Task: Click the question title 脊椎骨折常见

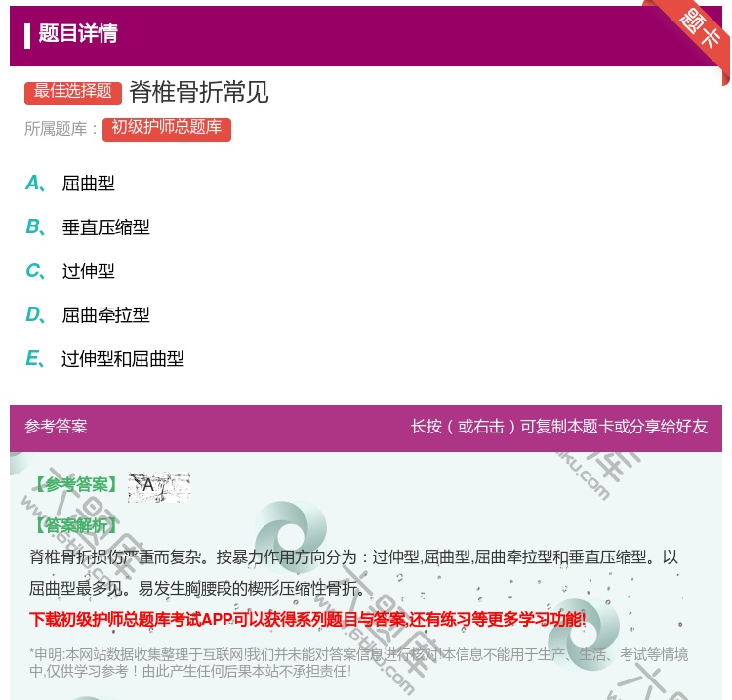Action: click(x=199, y=92)
